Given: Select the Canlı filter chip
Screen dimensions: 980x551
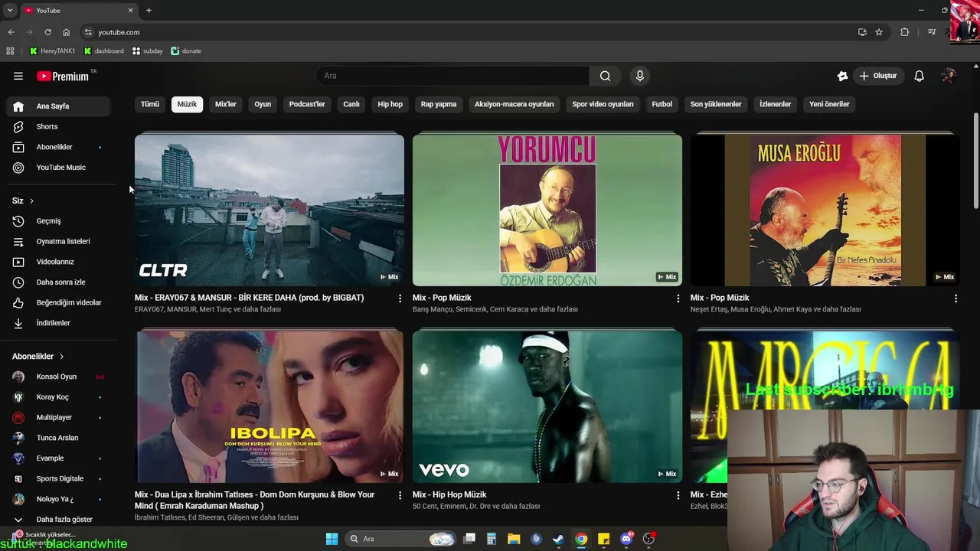Looking at the screenshot, I should [x=351, y=104].
